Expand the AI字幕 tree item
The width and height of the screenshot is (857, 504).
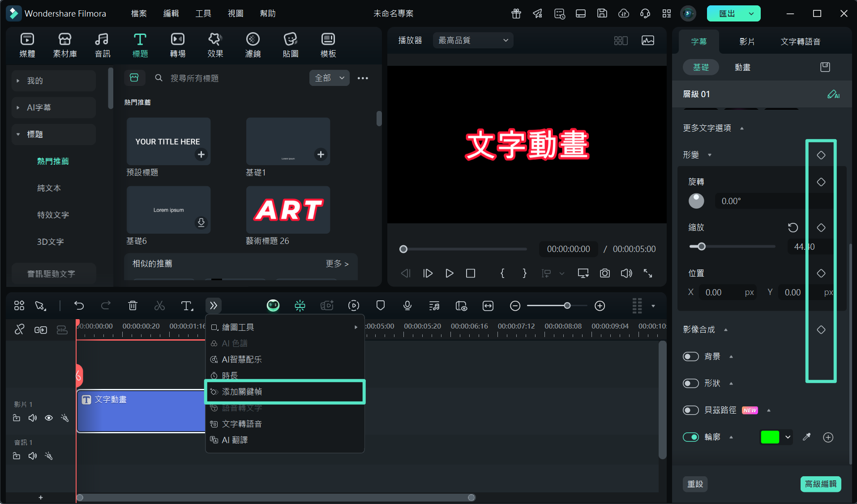18,107
